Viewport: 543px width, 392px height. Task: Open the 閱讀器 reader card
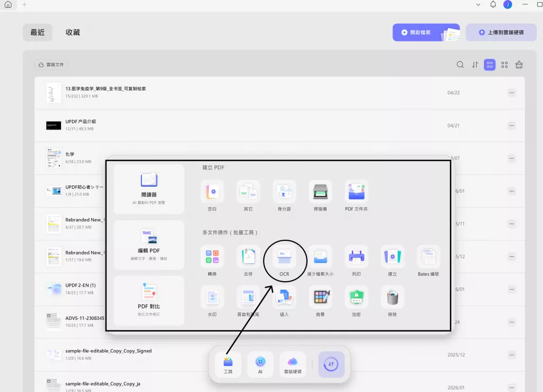click(x=149, y=189)
